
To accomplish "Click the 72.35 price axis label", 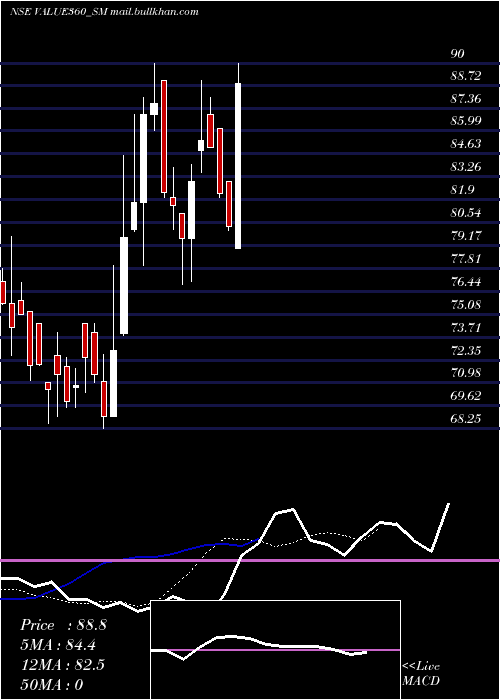I will point(466,351).
